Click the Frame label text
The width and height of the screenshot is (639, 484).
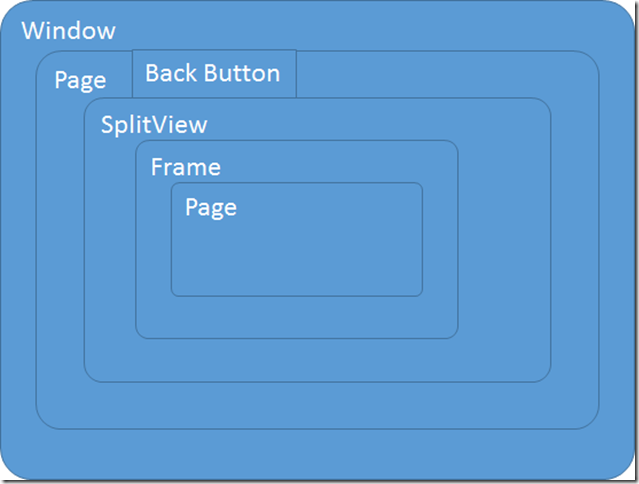tap(186, 167)
